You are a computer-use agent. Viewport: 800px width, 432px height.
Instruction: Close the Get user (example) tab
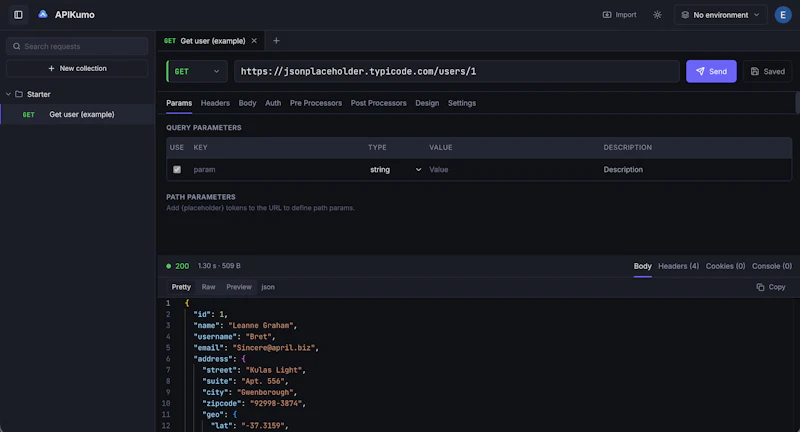point(254,41)
